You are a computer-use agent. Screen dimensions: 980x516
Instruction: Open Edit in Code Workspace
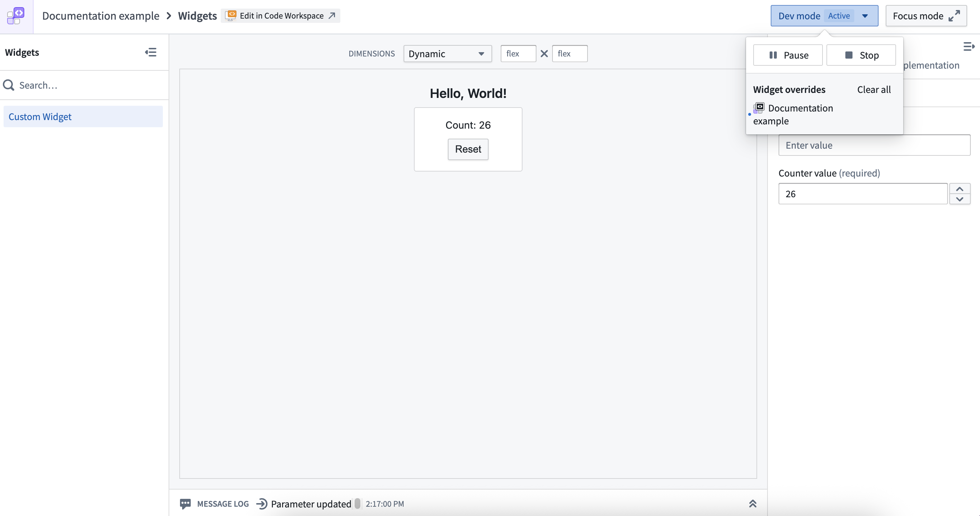tap(281, 16)
